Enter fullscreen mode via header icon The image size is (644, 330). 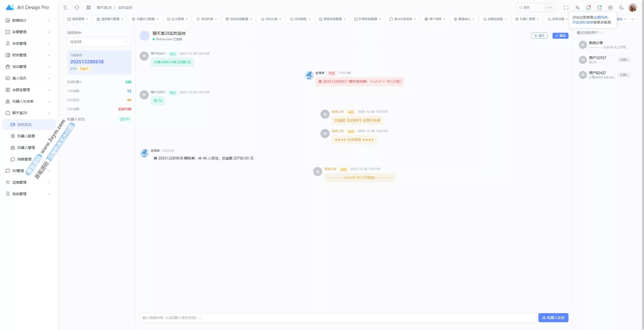(x=566, y=8)
